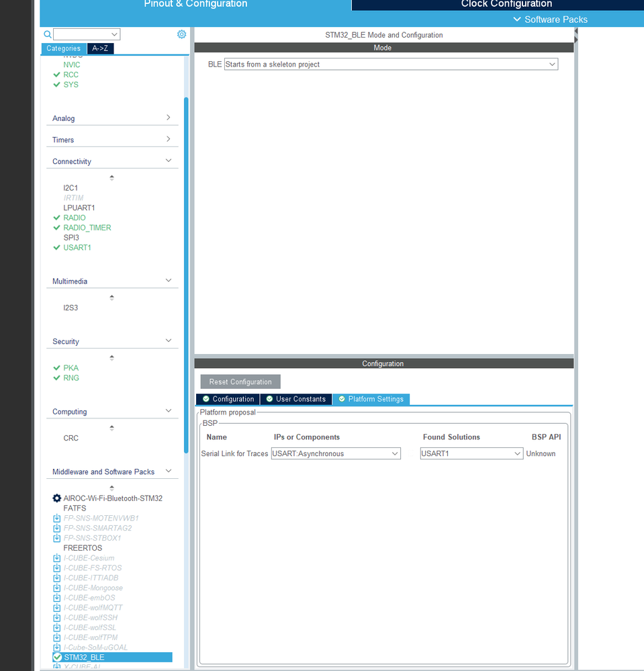Click download icon beside I-CUBE-wolfSSH
Screen dimensions: 644x671
[x=56, y=617]
